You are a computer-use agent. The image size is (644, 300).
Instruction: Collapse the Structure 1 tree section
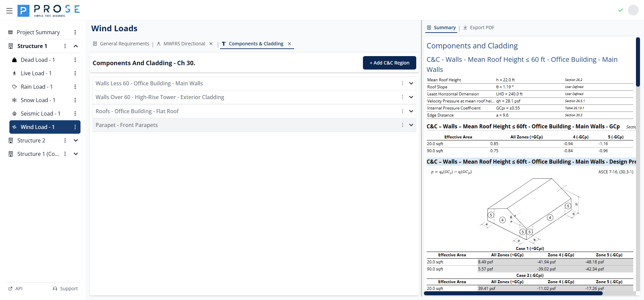tap(76, 46)
